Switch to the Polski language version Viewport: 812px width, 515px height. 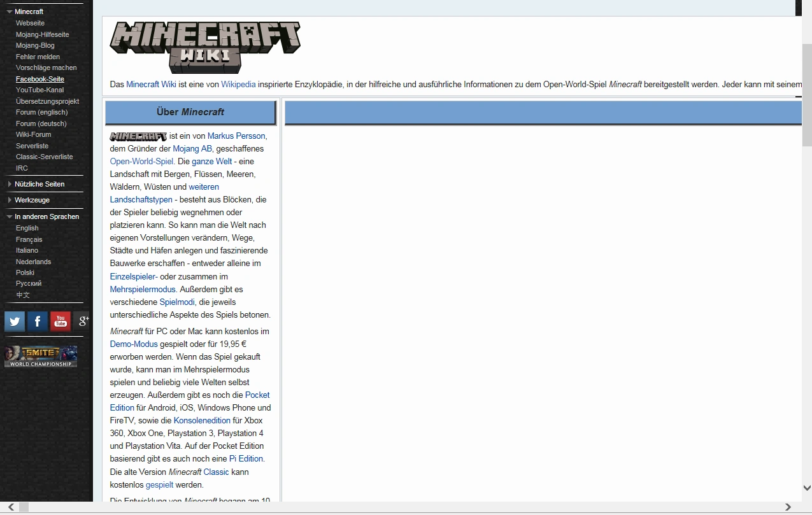click(25, 272)
